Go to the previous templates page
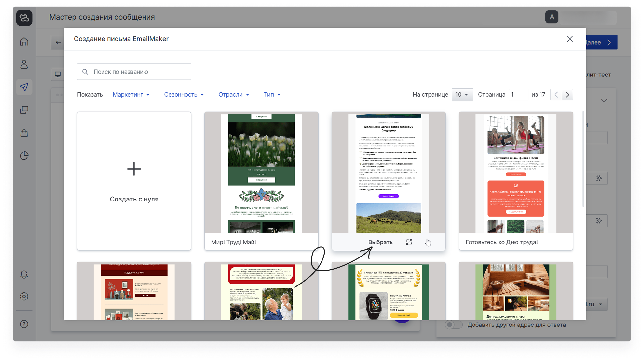 [x=556, y=95]
